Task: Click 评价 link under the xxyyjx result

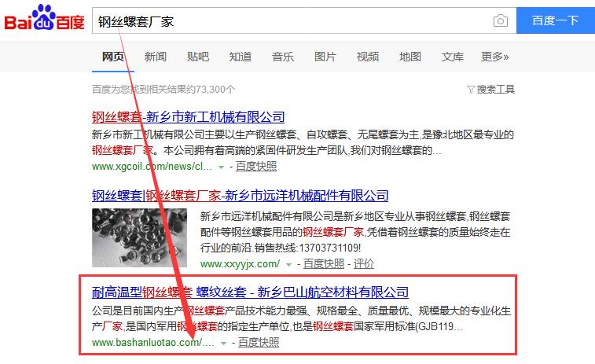Action: 364,263
